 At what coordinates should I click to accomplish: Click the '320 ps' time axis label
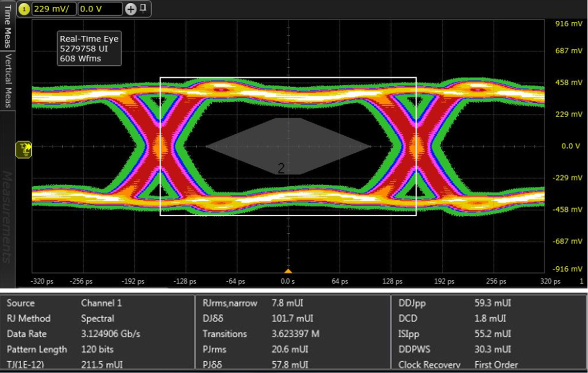(550, 281)
